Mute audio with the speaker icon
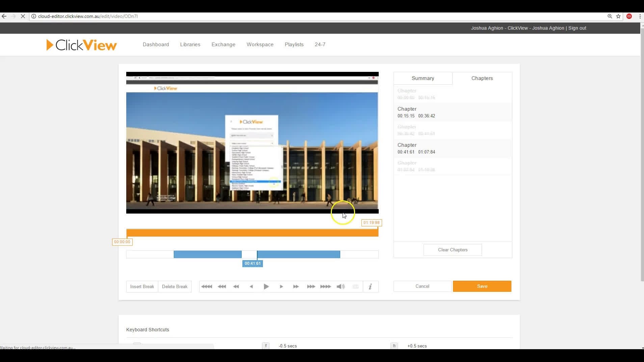Screen dimensions: 644x362 (x=341, y=286)
